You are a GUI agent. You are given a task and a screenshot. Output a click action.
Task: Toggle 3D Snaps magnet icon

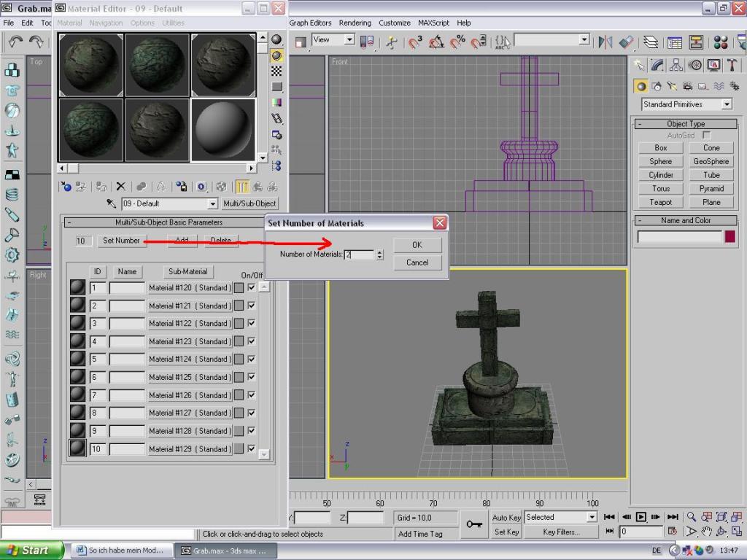pos(415,42)
